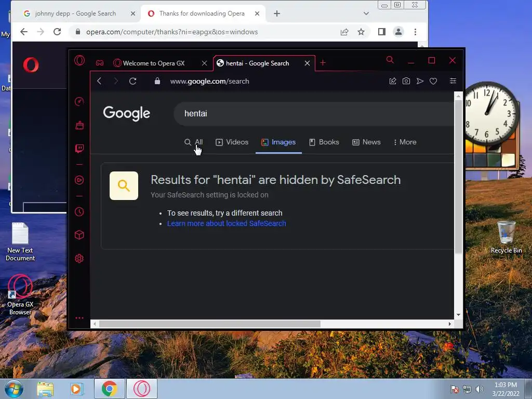532x399 pixels.
Task: Switch to Welcome to Opera GX tab
Action: 154,63
